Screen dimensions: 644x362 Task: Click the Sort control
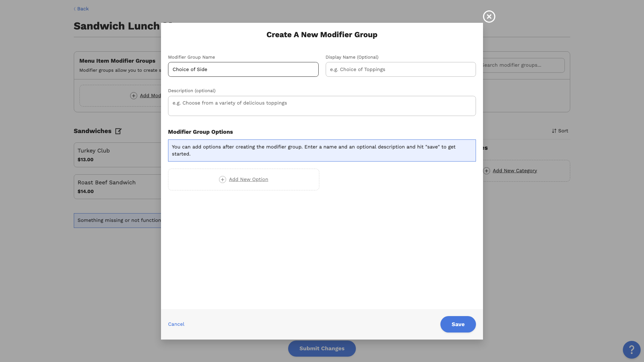[x=560, y=131]
